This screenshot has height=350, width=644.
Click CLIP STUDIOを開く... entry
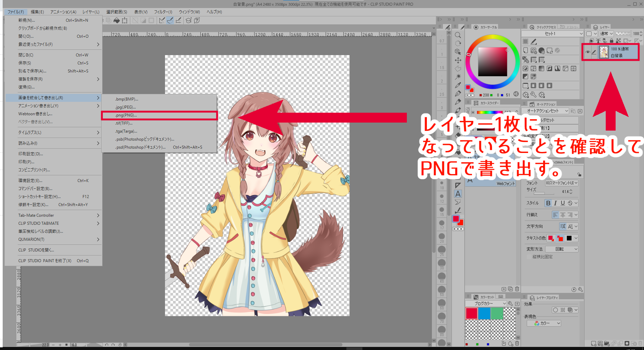point(53,250)
